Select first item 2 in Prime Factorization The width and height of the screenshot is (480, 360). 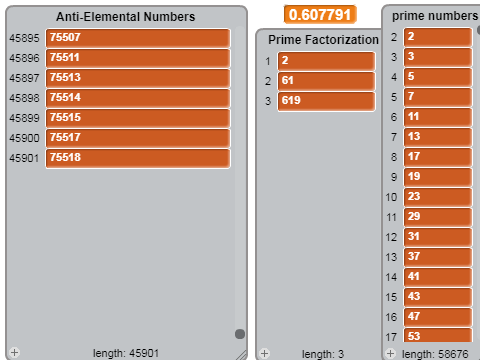[326, 61]
